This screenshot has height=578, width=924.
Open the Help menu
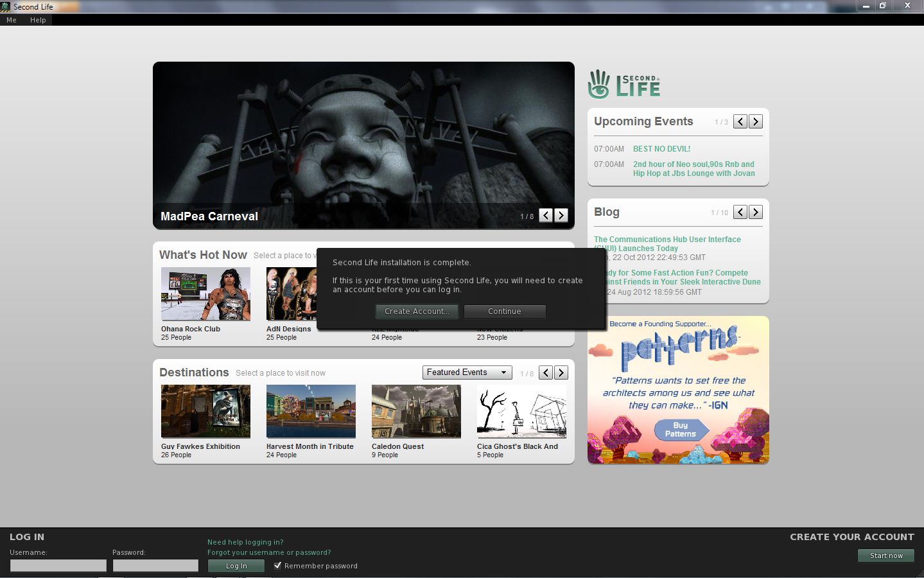38,20
